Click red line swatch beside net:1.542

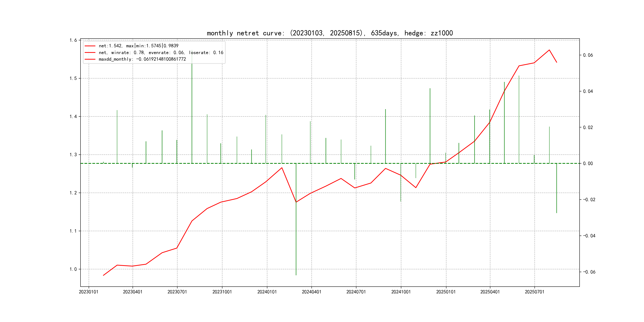[90, 46]
